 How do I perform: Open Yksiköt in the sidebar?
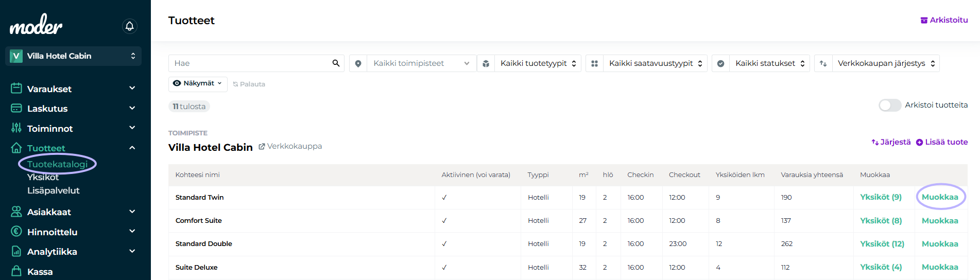pyautogui.click(x=43, y=177)
